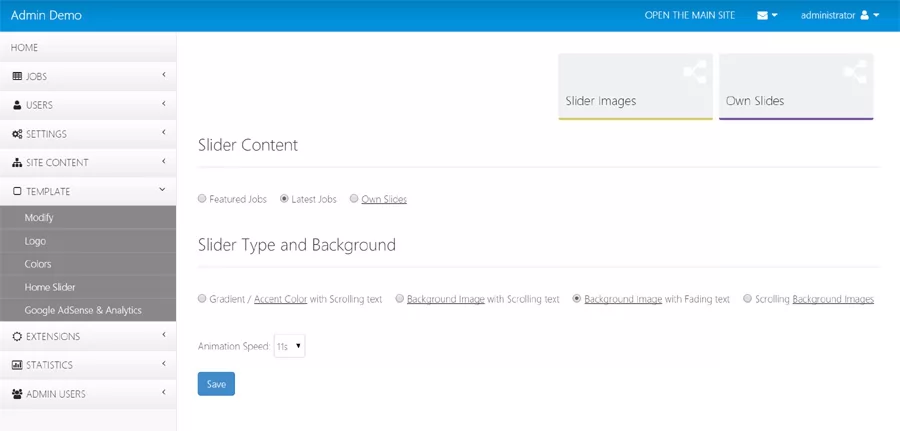This screenshot has height=431, width=900.
Task: Select the Featured Jobs radio button
Action: [202, 199]
